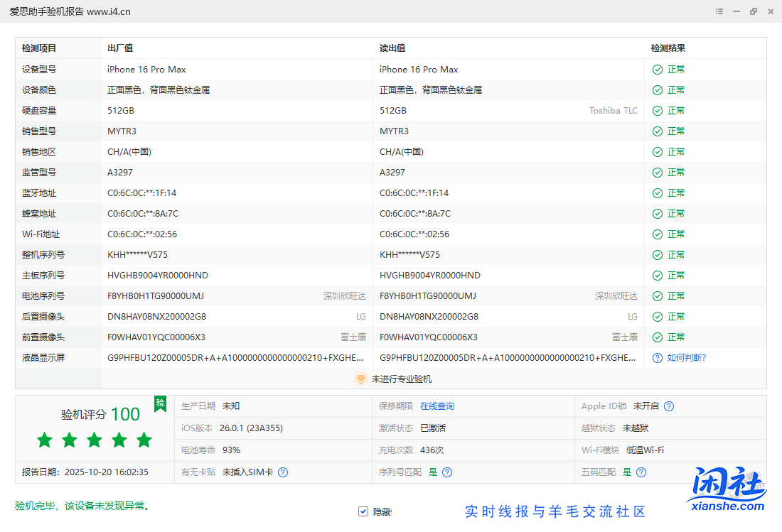The width and height of the screenshot is (782, 532).
Task: Click the green check on the 前置摄像头 row
Action: click(x=656, y=337)
